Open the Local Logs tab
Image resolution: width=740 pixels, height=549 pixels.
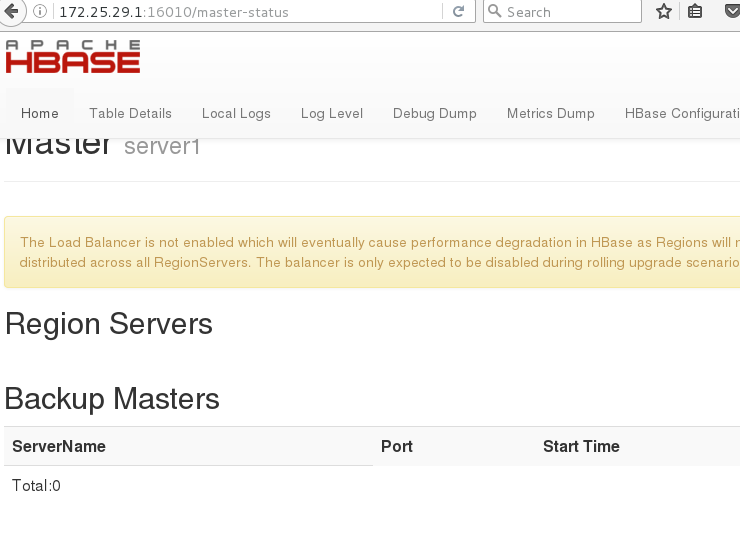[236, 113]
